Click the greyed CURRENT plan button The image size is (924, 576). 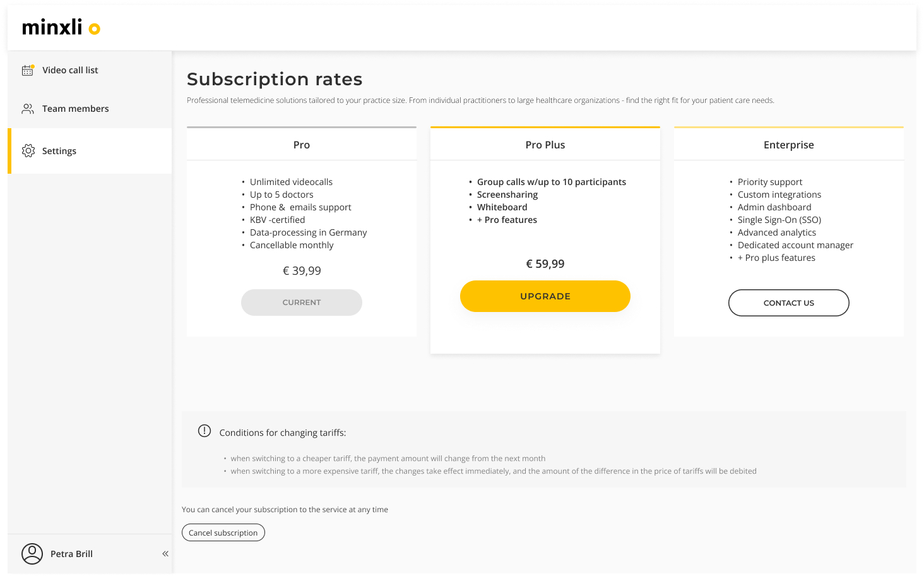pos(302,303)
